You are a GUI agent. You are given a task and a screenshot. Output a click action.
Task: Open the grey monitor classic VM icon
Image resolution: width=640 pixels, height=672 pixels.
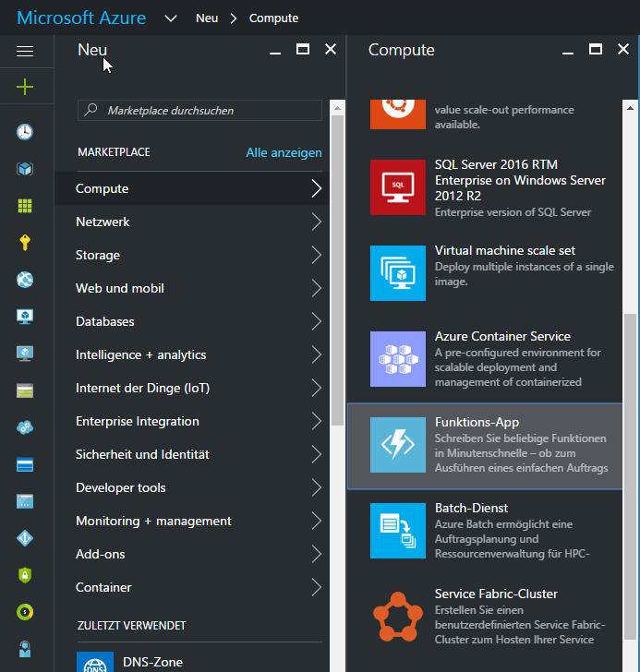tap(25, 354)
